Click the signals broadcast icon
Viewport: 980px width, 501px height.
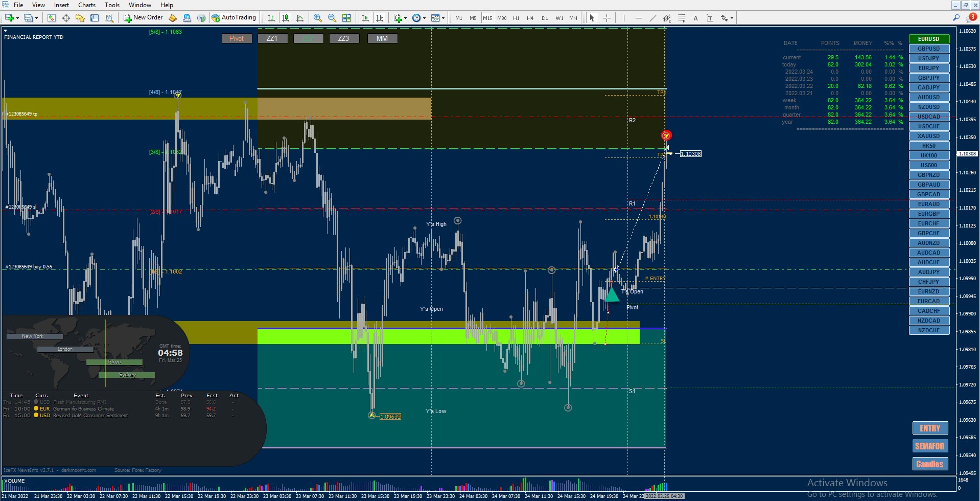[x=201, y=18]
